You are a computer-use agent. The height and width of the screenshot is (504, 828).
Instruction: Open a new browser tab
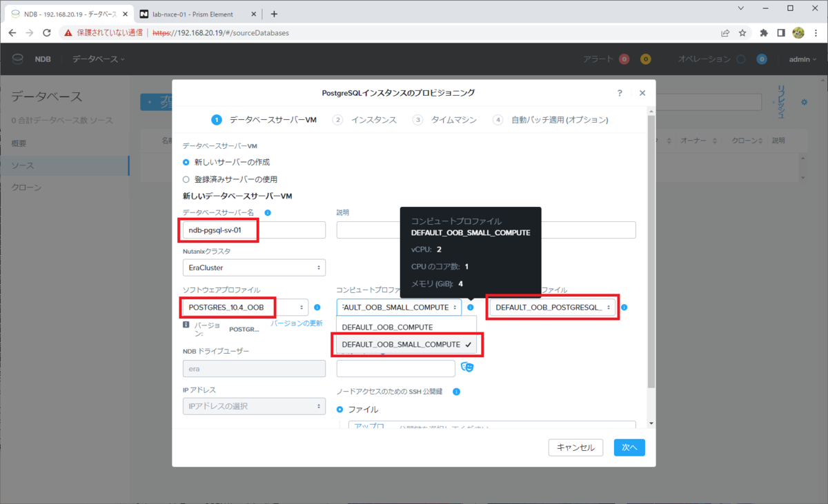pyautogui.click(x=274, y=14)
